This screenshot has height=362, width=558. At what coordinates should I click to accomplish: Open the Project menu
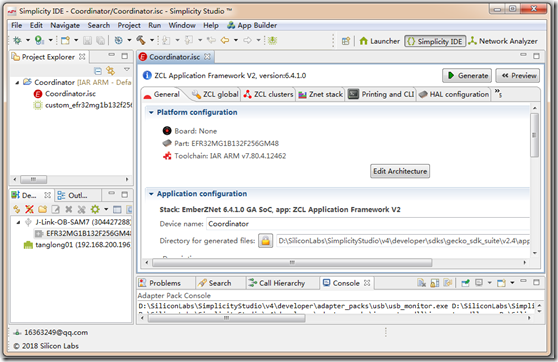(x=129, y=25)
